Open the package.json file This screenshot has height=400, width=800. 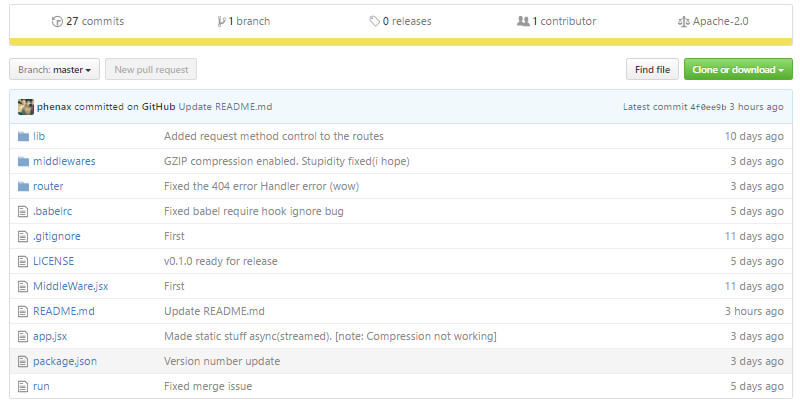pos(65,361)
